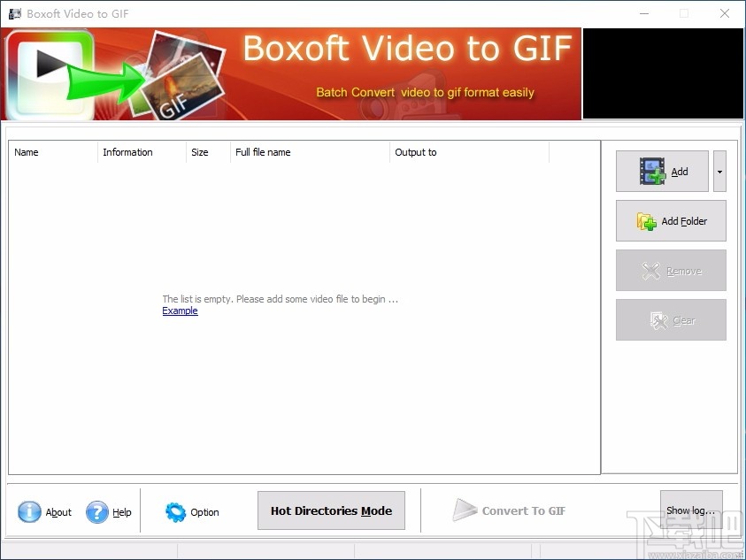Click the Add video film icon
The image size is (746, 560).
pyautogui.click(x=652, y=172)
